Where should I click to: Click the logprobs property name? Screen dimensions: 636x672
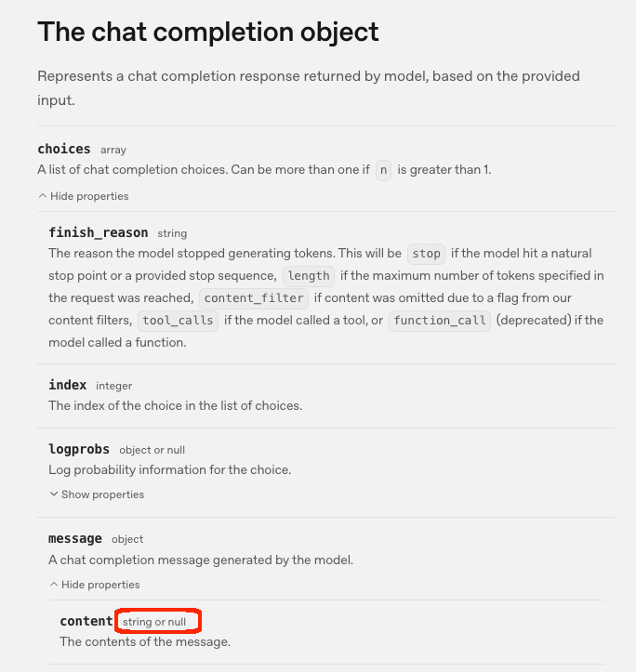click(79, 449)
